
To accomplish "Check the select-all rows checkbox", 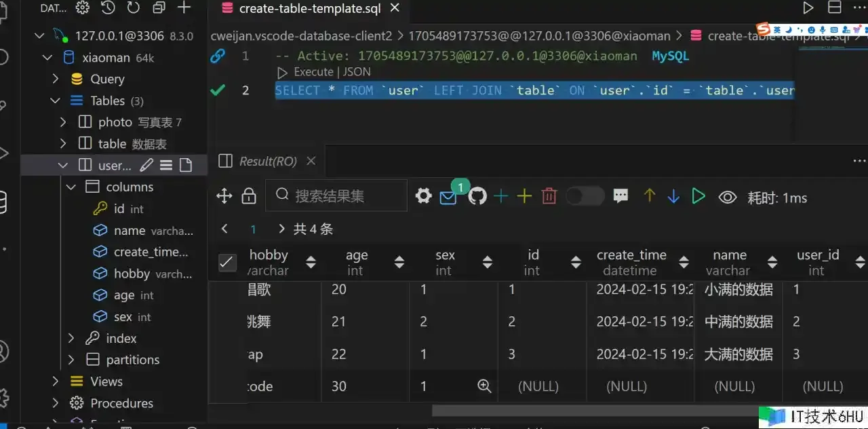I will [x=227, y=263].
